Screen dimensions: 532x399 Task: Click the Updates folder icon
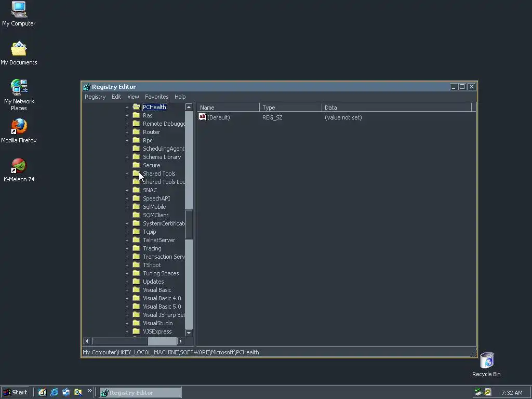pyautogui.click(x=137, y=282)
